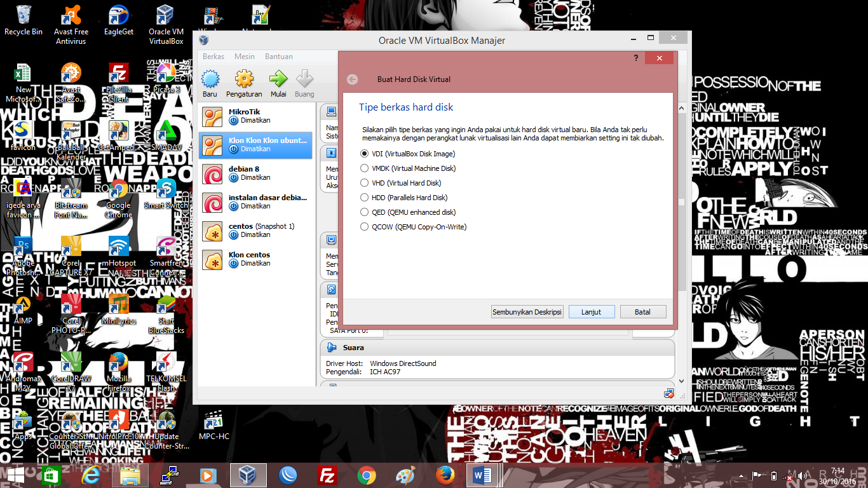Select the MikroTik virtual machine
The image size is (868, 488).
256,116
